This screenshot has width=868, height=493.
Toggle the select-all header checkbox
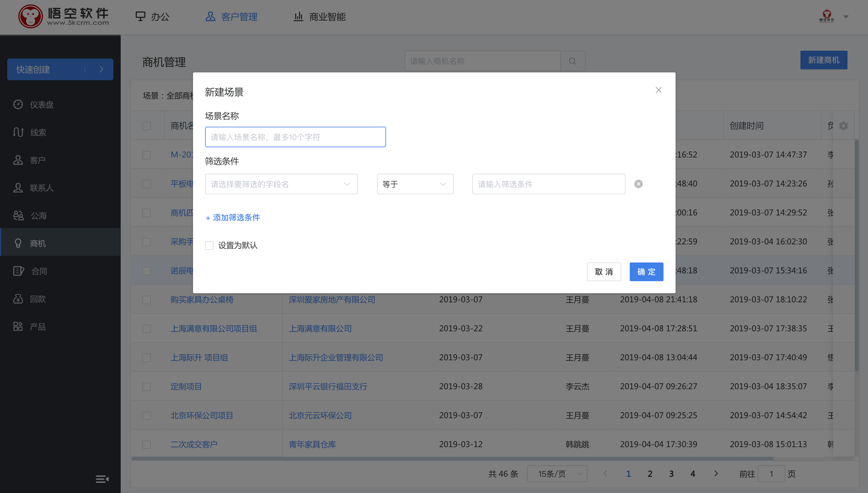tap(147, 126)
